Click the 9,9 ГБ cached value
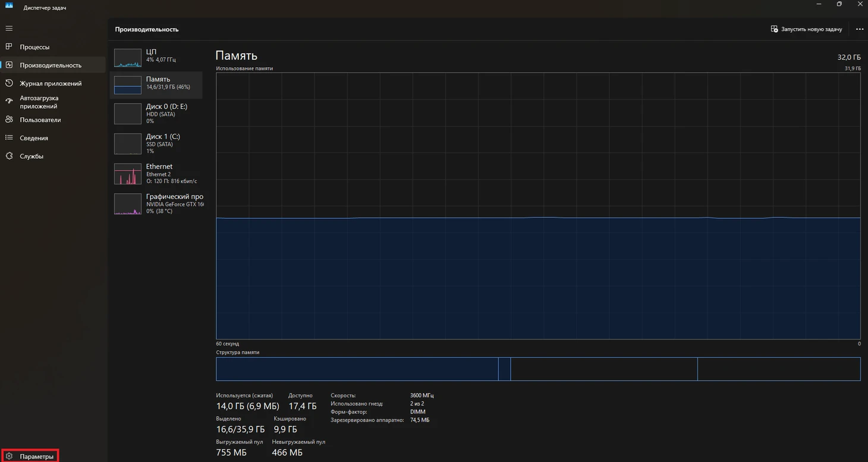 285,429
